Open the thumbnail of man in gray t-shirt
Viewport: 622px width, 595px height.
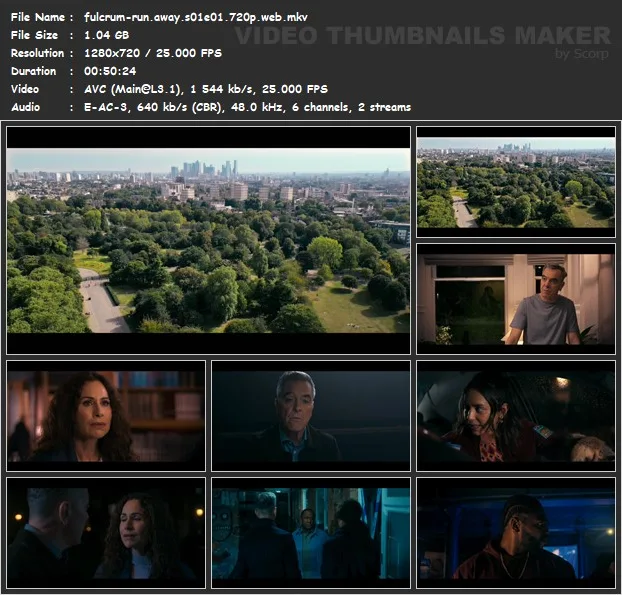[x=515, y=298]
